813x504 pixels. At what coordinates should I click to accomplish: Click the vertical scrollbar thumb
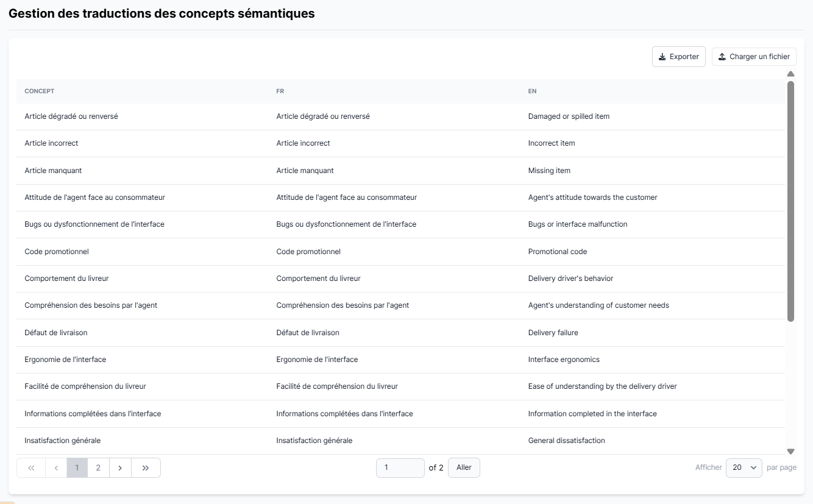click(790, 201)
